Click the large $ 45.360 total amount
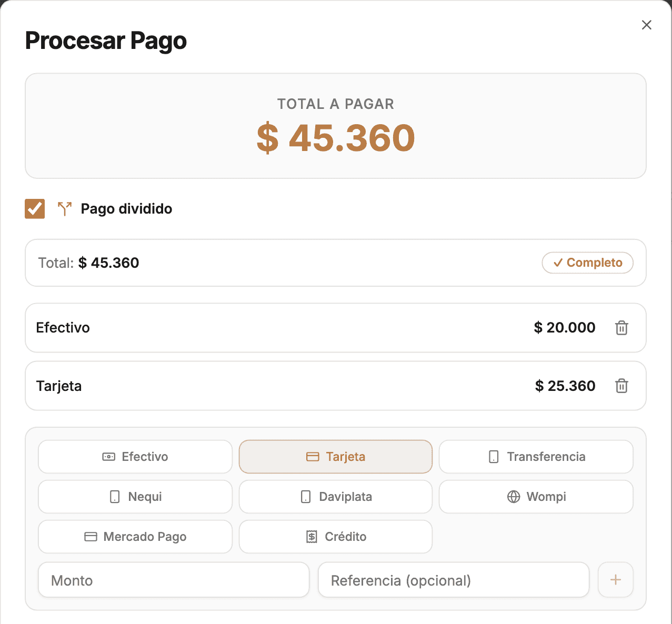 [x=336, y=138]
